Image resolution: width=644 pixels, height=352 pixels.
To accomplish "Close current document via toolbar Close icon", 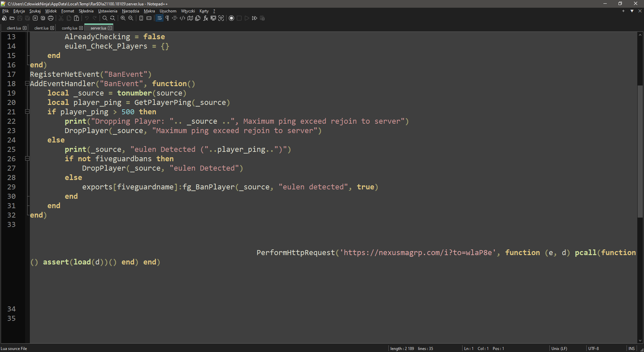I will tap(35, 18).
